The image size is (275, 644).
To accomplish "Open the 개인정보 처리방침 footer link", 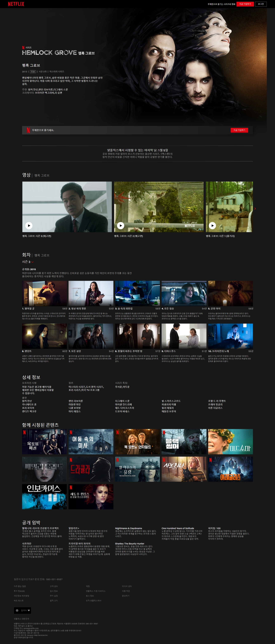I will [x=22, y=596].
